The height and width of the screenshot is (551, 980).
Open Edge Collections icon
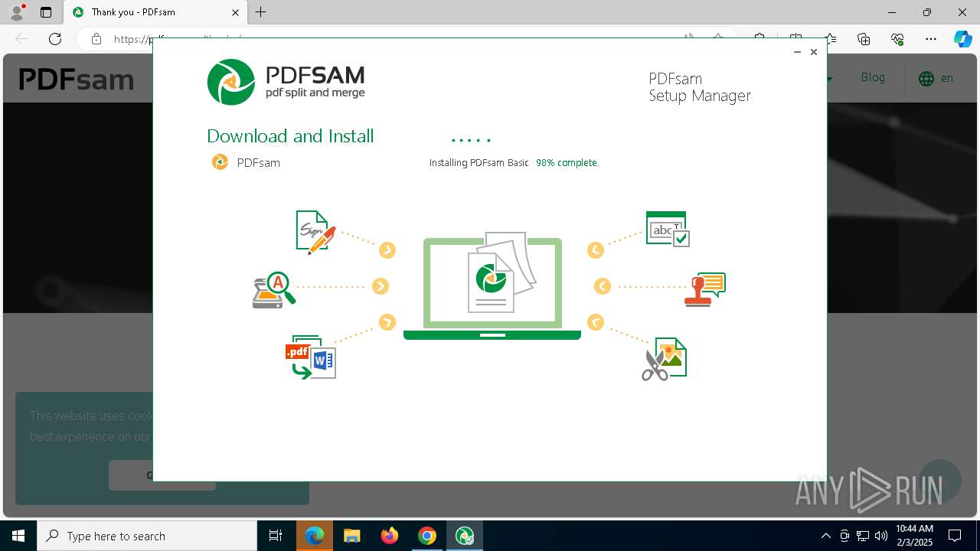[x=864, y=39]
